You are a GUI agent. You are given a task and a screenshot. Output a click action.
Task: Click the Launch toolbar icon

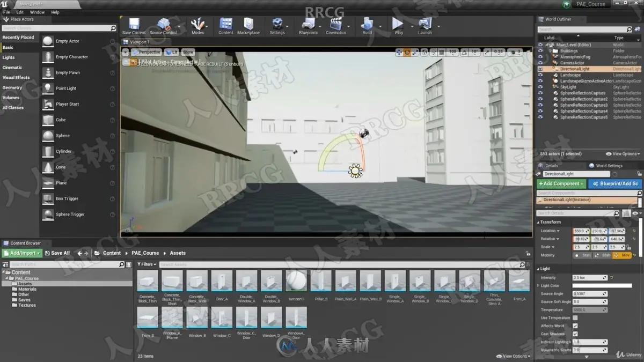coord(425,24)
